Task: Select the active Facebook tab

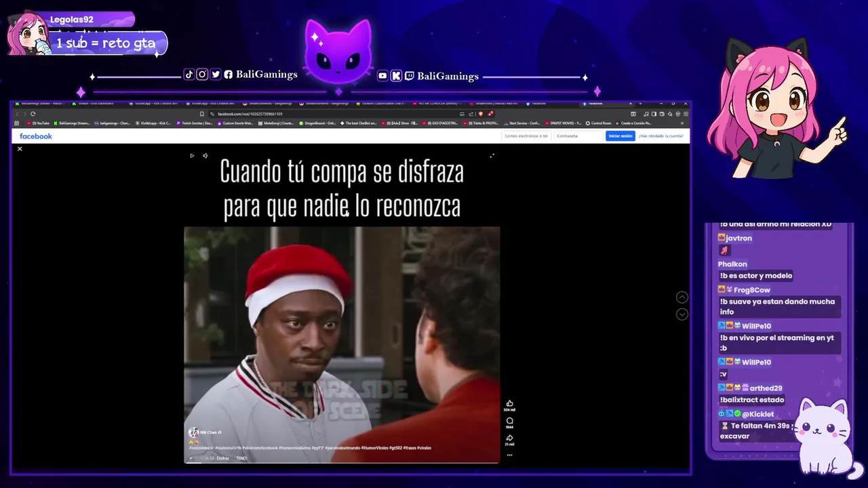Action: tap(607, 104)
